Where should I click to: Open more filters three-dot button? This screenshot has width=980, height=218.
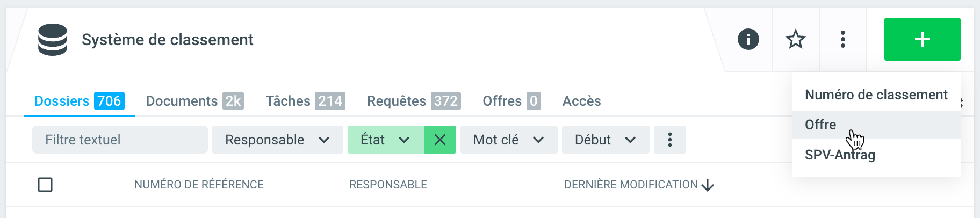coord(669,140)
